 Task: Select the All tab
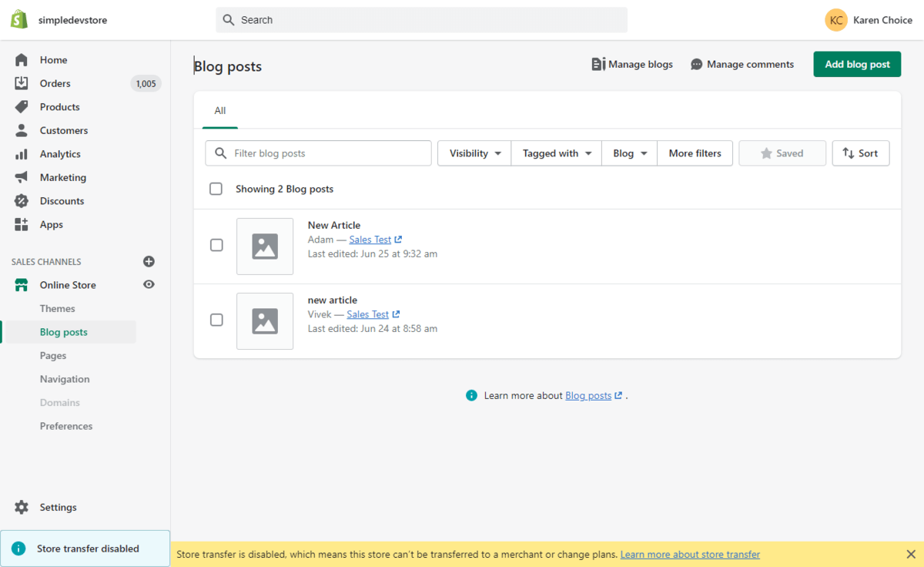tap(220, 111)
